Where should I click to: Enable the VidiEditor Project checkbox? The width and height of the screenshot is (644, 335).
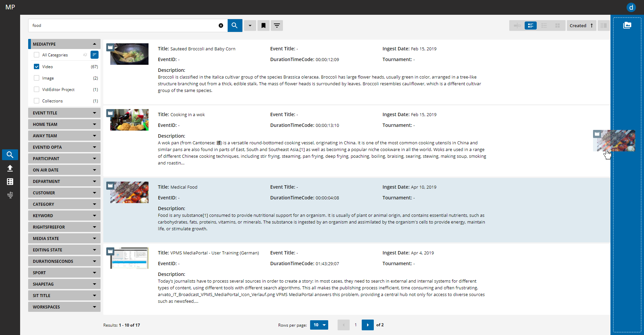click(x=37, y=89)
